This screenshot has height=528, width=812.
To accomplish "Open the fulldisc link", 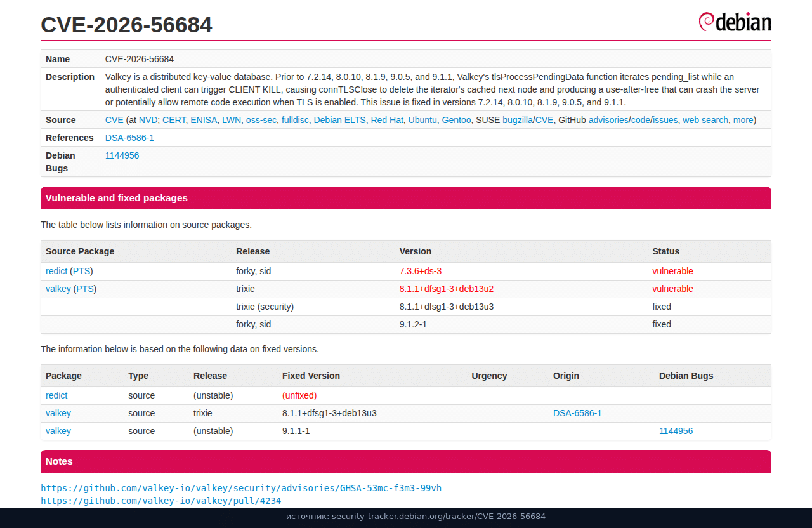I will click(295, 120).
